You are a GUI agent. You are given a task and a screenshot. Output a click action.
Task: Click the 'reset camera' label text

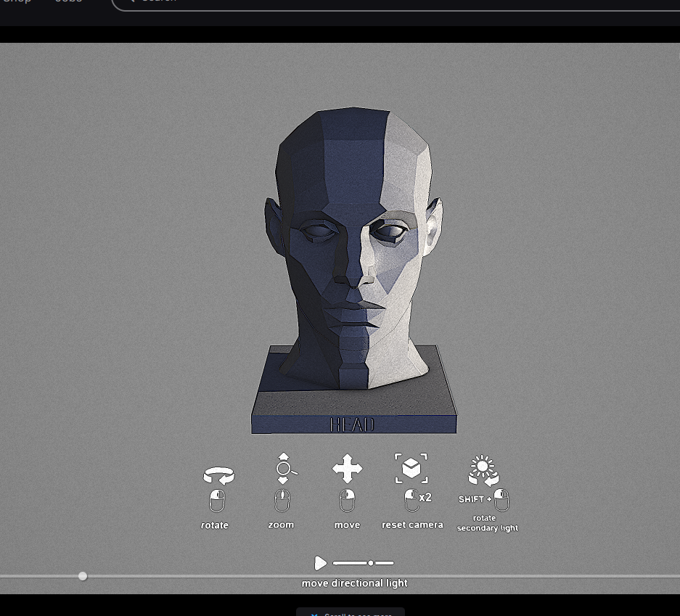pyautogui.click(x=412, y=525)
